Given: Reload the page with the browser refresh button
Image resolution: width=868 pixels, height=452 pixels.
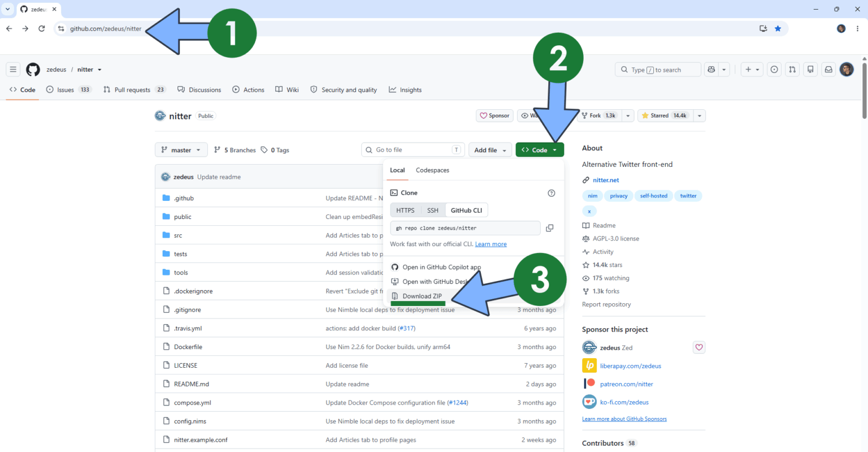Looking at the screenshot, I should click(42, 28).
